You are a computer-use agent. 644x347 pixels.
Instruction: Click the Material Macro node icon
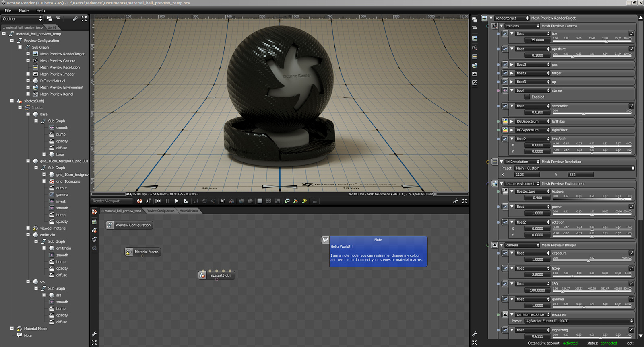pyautogui.click(x=129, y=252)
